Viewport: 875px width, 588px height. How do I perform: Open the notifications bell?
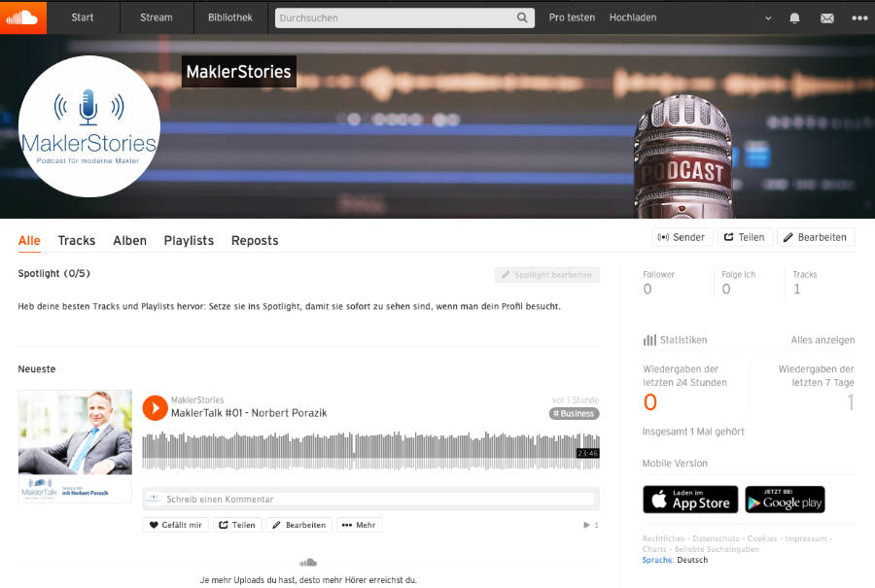pos(794,17)
